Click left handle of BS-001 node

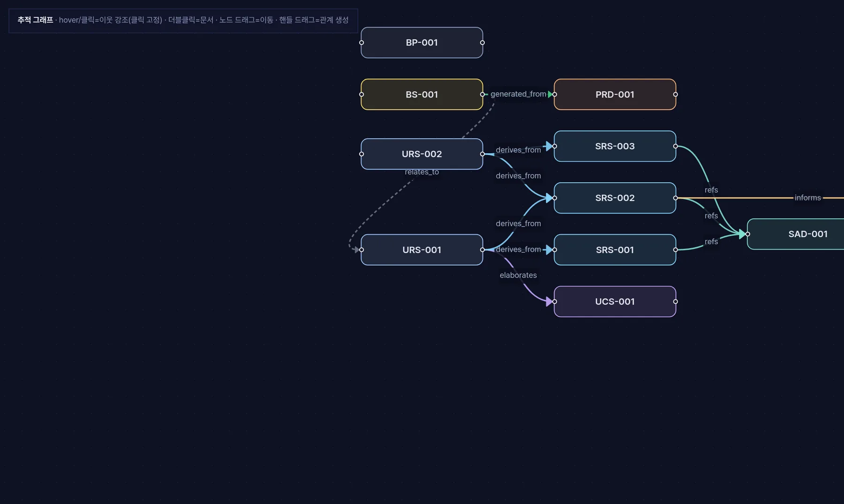pyautogui.click(x=362, y=94)
